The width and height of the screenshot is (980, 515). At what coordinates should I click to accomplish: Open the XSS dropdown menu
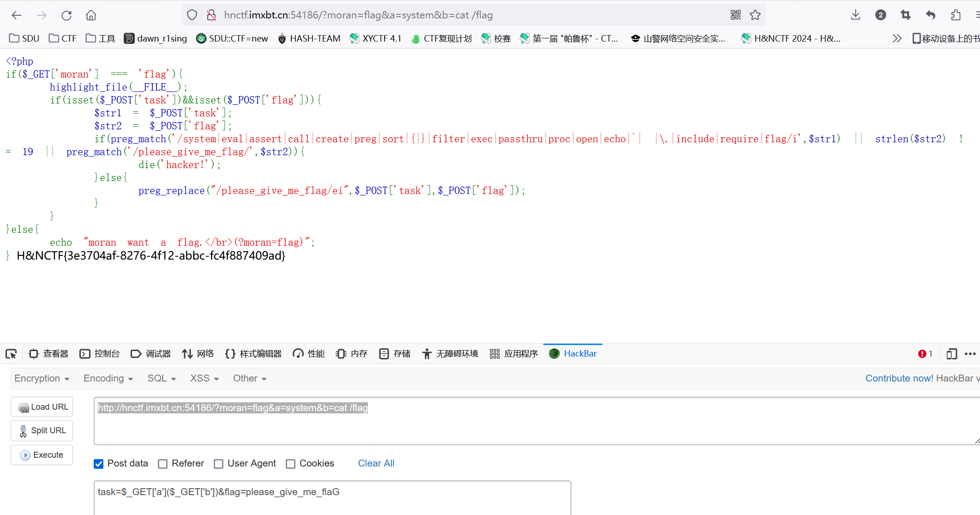click(204, 378)
